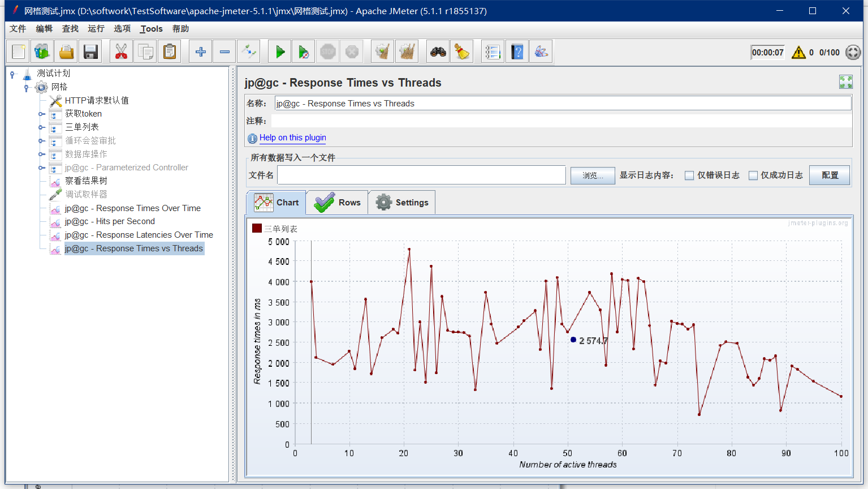Click the Cut scissors icon
Screen dimensions: 868x489
pyautogui.click(x=121, y=52)
